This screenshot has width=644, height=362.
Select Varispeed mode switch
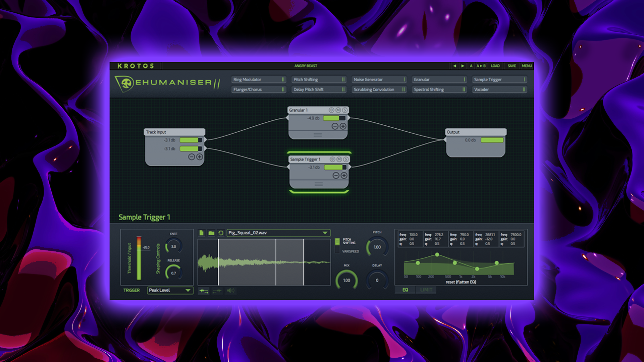pyautogui.click(x=337, y=250)
